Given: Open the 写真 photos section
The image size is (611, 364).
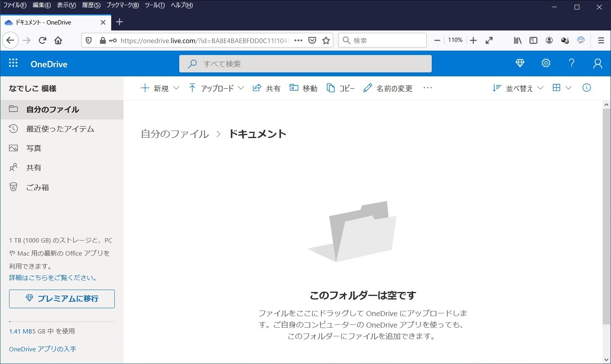Looking at the screenshot, I should (x=34, y=148).
